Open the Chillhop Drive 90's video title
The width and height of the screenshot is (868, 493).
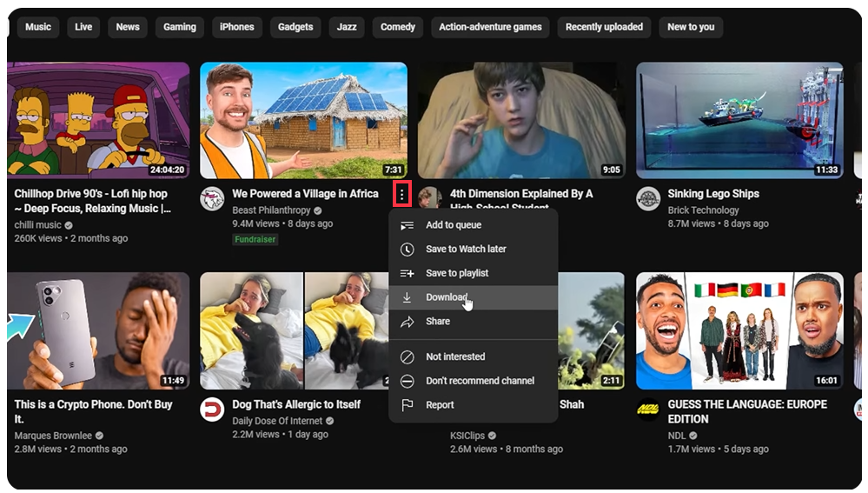(x=92, y=201)
